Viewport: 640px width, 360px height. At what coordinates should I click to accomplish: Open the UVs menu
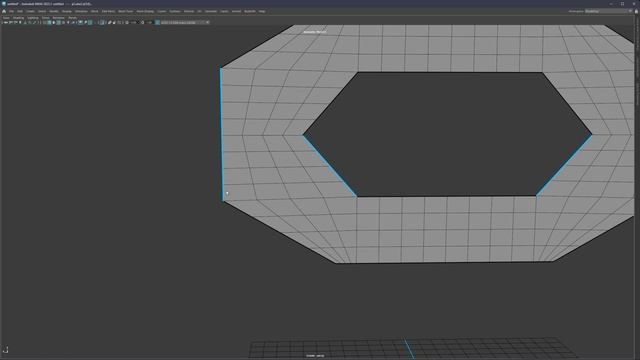[199, 11]
